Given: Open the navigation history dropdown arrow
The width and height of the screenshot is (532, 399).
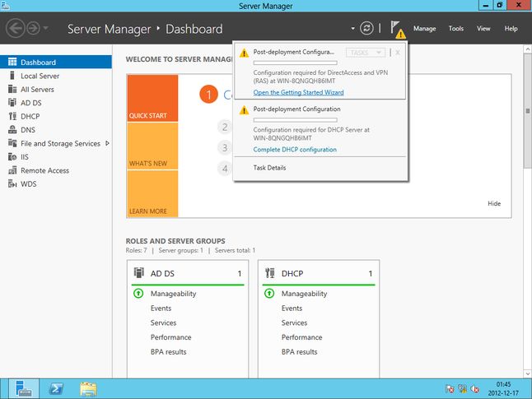Looking at the screenshot, I should click(x=46, y=28).
